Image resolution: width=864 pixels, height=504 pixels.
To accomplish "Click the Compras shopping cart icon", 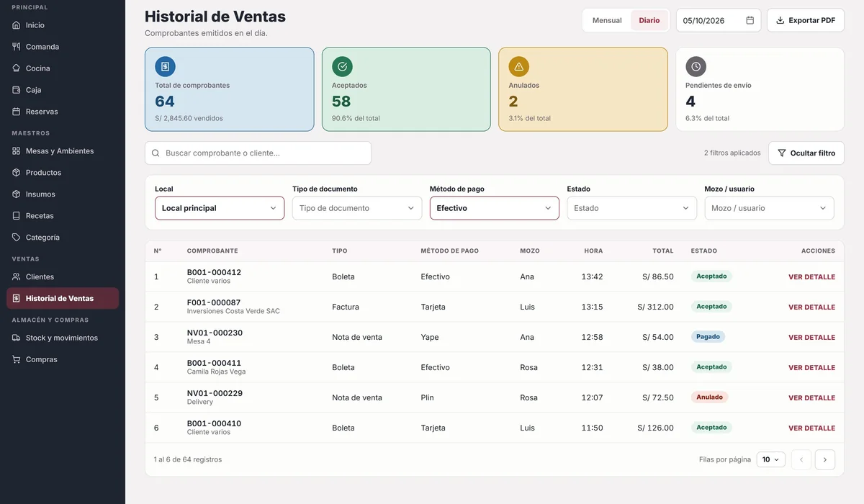I will 17,360.
